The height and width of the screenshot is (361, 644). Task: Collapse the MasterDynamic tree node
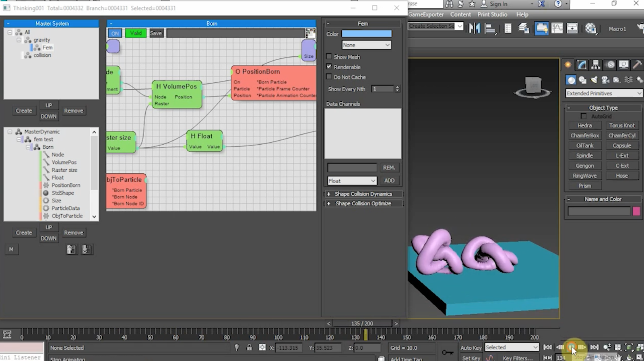(10, 131)
